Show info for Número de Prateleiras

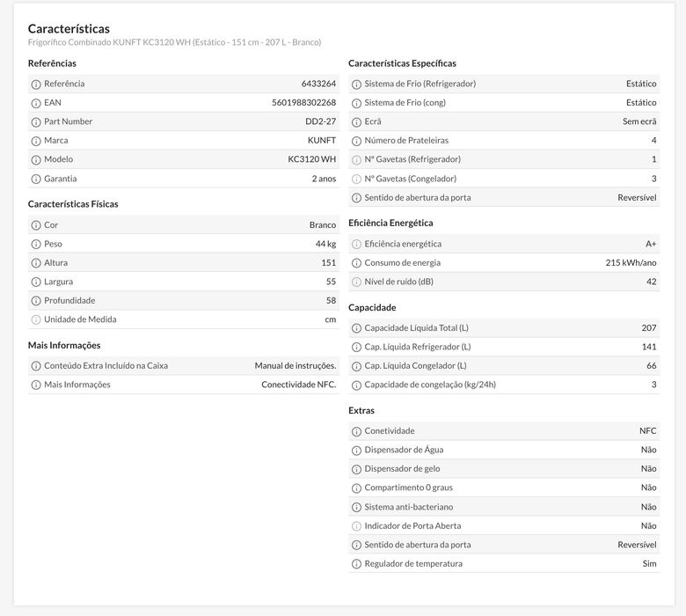pyautogui.click(x=356, y=141)
